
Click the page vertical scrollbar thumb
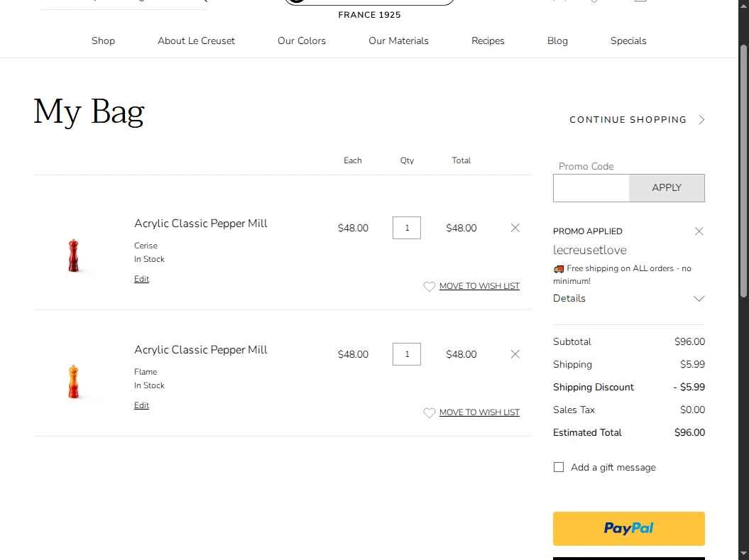[x=743, y=171]
